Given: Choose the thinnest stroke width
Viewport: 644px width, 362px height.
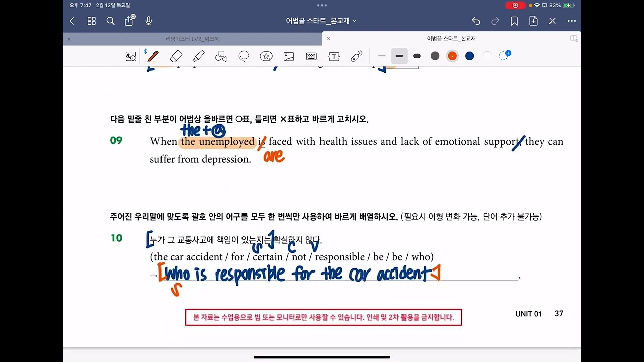Looking at the screenshot, I should pyautogui.click(x=382, y=56).
